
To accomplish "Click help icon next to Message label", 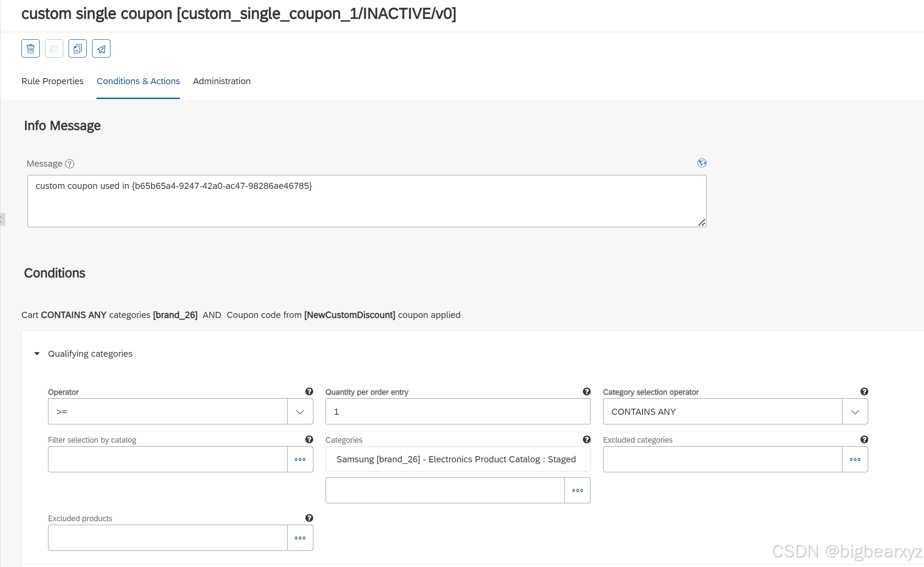I will click(70, 164).
